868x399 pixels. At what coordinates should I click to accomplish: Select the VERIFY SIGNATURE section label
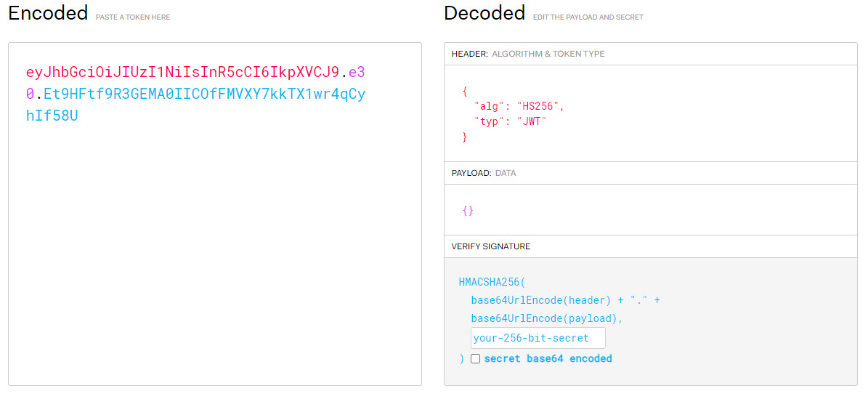[x=491, y=246]
